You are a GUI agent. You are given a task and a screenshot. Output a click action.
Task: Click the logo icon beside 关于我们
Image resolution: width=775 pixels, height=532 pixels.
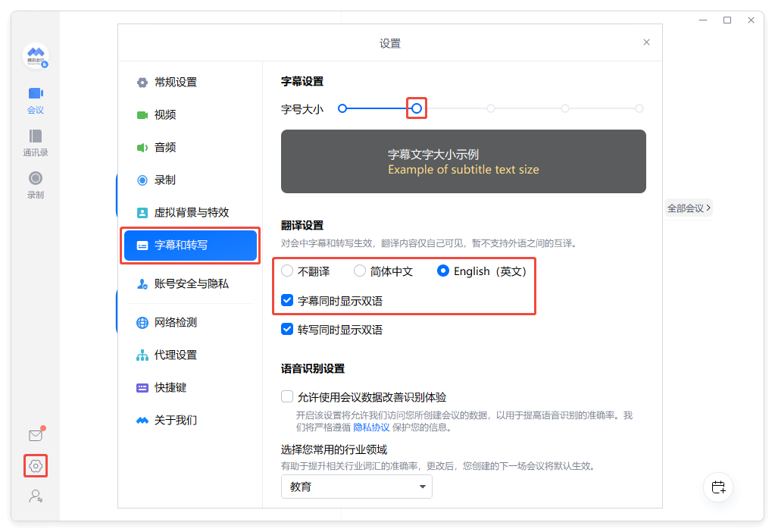pos(142,421)
